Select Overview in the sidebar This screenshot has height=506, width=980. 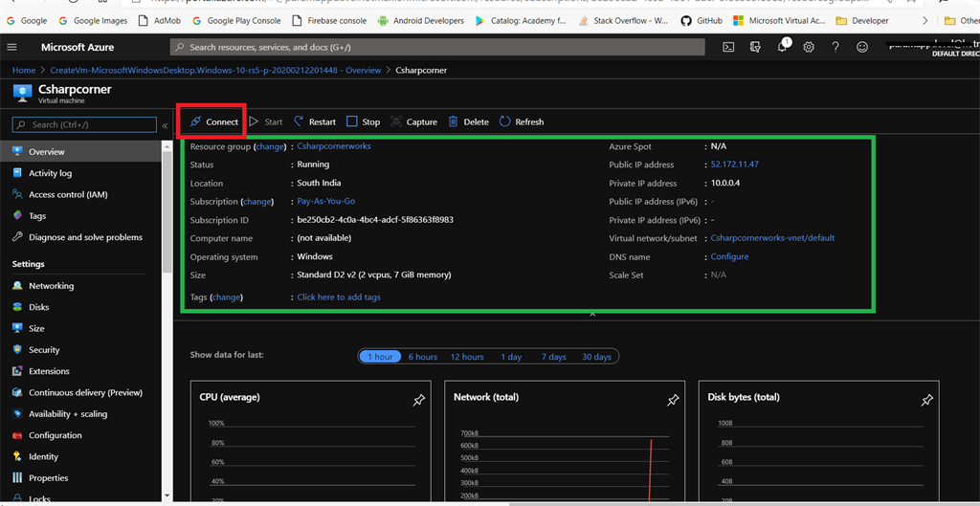click(81, 152)
